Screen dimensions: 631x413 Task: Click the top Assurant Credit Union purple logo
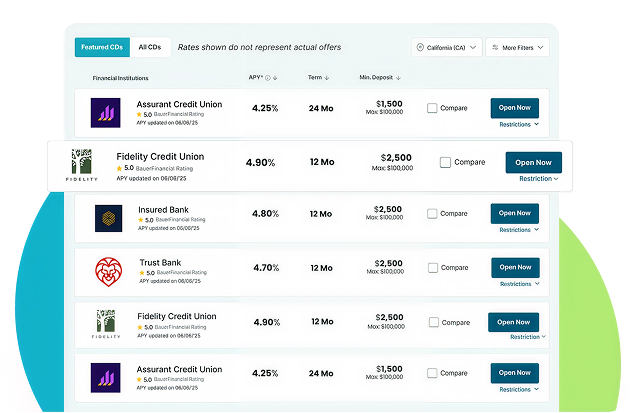(105, 113)
